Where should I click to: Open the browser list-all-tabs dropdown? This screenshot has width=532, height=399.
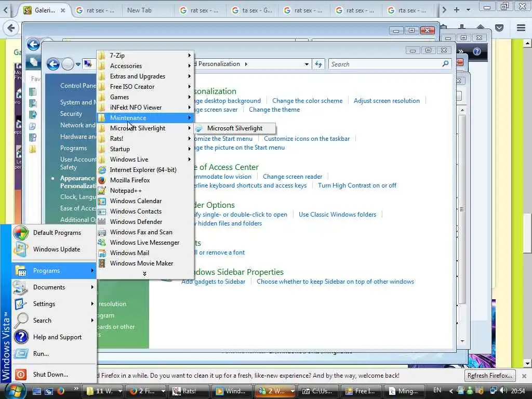469,10
